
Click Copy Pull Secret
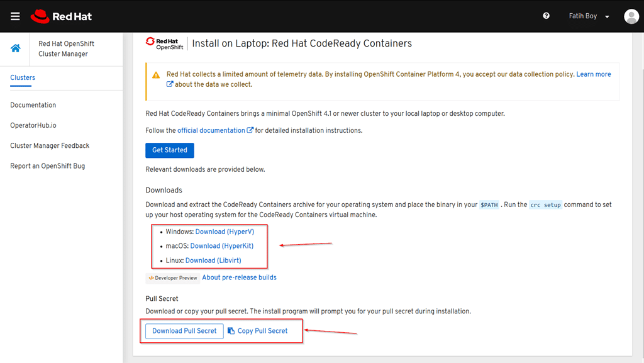(x=262, y=331)
